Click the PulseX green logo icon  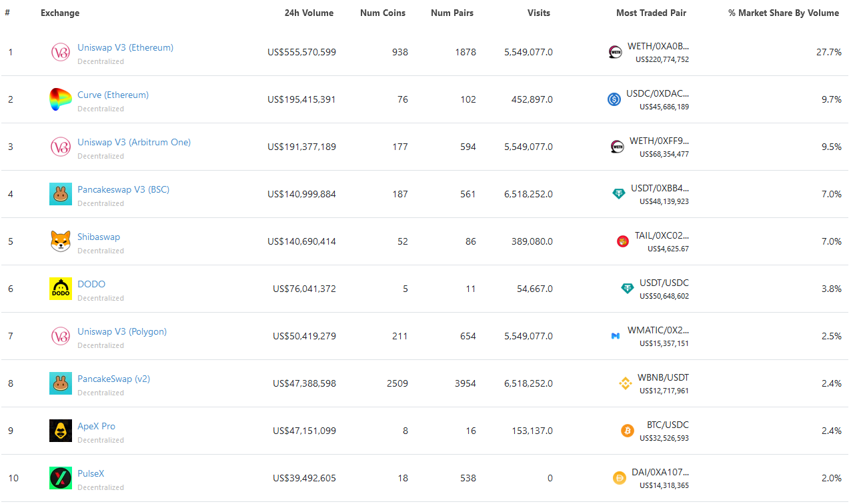click(x=61, y=478)
